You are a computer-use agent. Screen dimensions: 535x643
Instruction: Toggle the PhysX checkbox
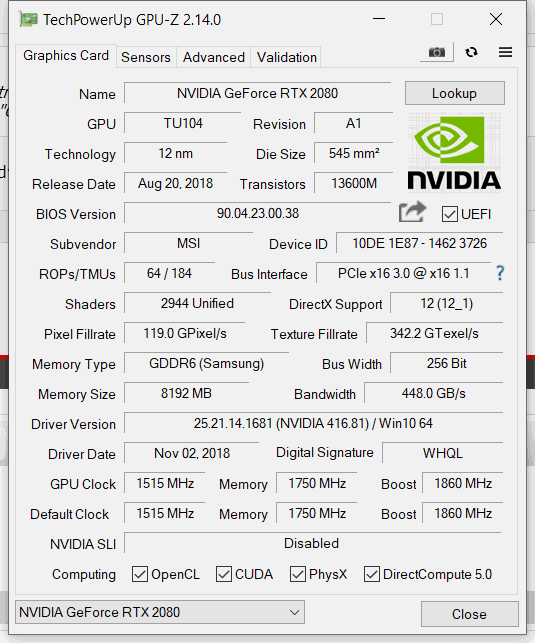tap(298, 574)
